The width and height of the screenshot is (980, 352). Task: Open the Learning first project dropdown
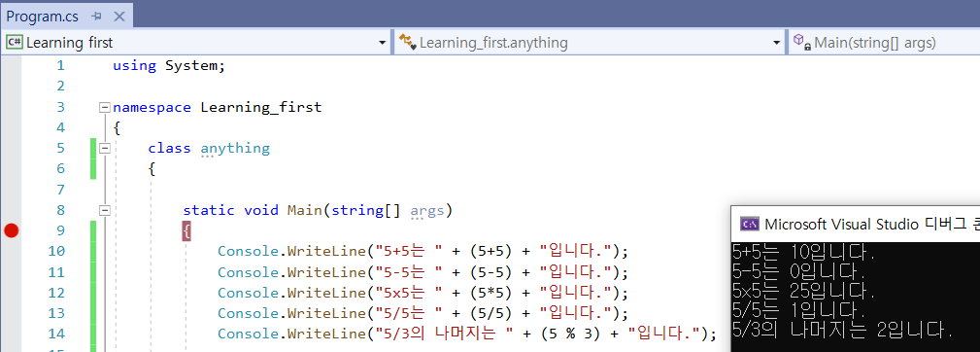pyautogui.click(x=383, y=43)
